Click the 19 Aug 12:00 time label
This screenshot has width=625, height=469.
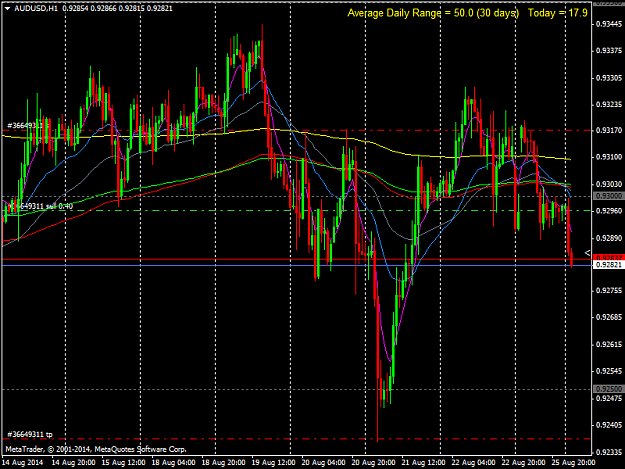tap(273, 463)
